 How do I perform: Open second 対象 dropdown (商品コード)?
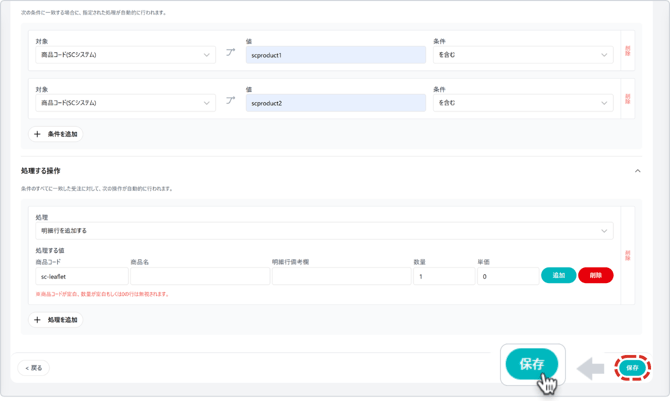point(125,103)
